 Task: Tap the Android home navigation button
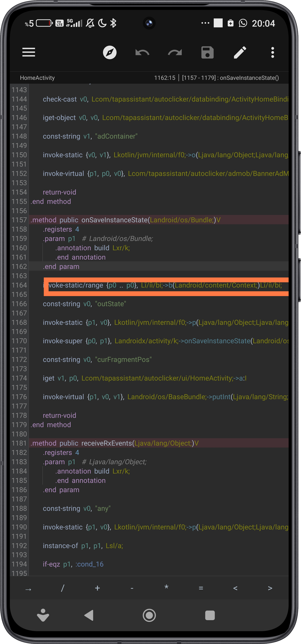(149, 615)
